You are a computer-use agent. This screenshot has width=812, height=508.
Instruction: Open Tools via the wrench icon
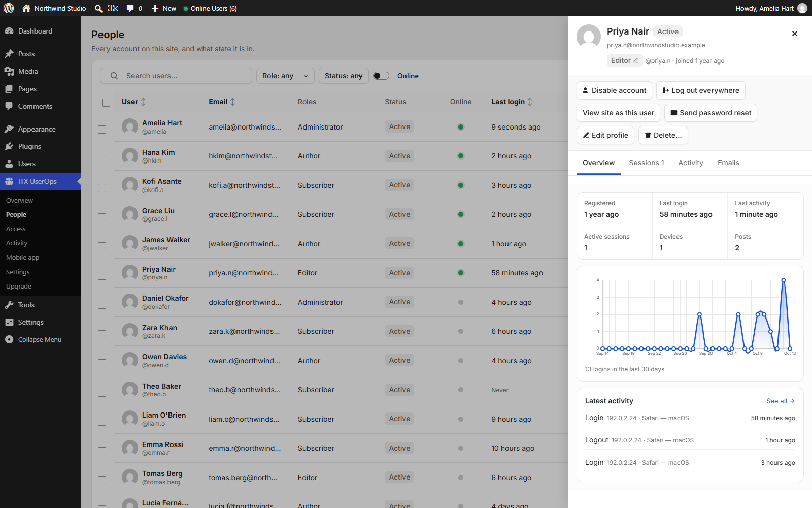tap(9, 305)
